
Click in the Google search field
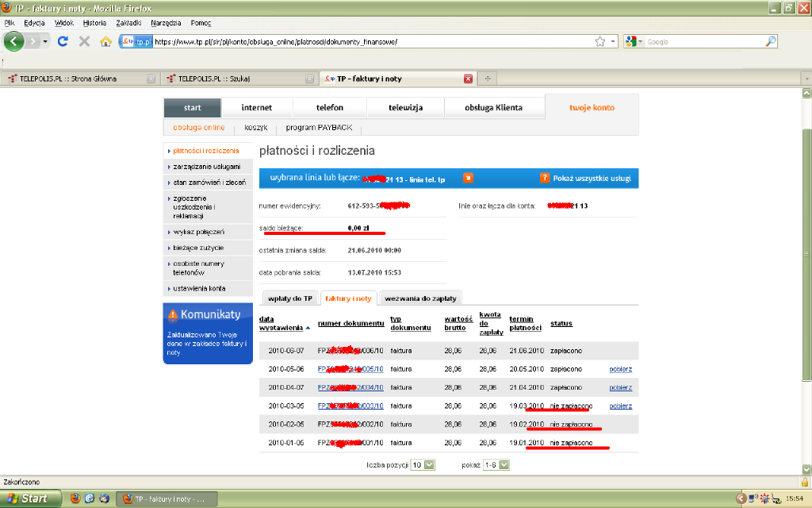pyautogui.click(x=704, y=41)
